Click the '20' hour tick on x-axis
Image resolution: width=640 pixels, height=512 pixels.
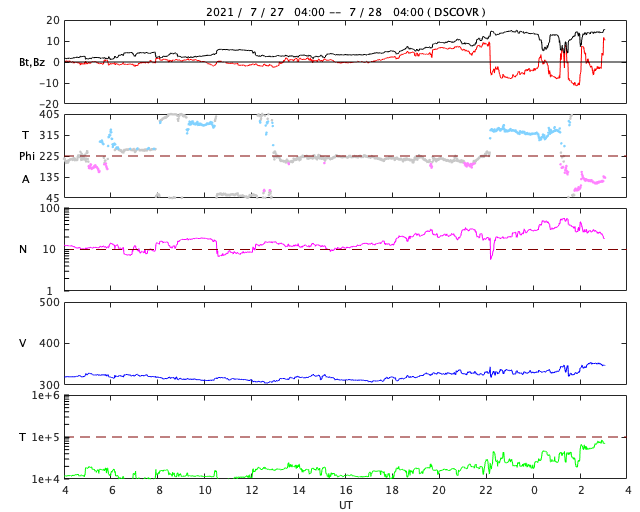(439, 490)
